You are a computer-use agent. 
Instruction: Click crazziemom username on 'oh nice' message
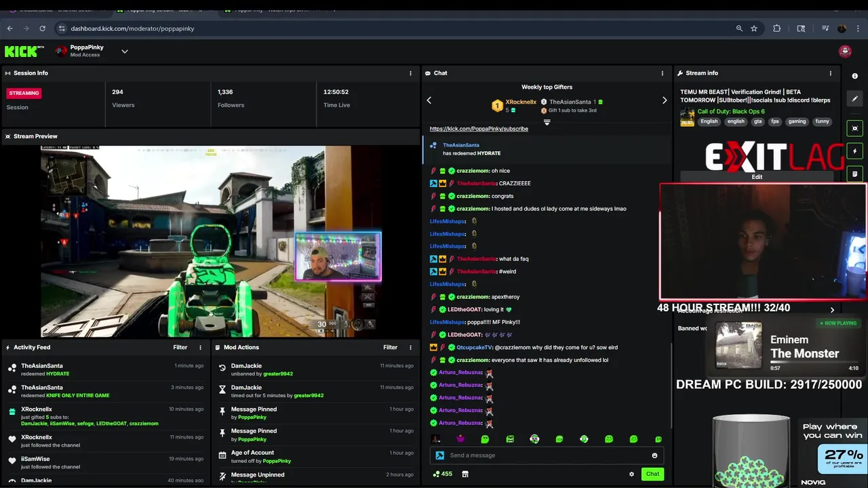tap(473, 171)
